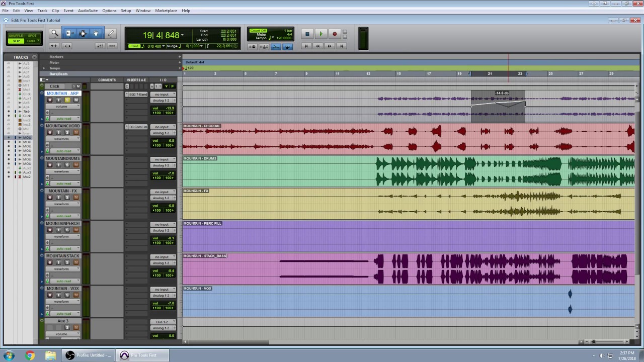Select the Zoomer (magnifier) tool
644x362 pixels.
55,34
